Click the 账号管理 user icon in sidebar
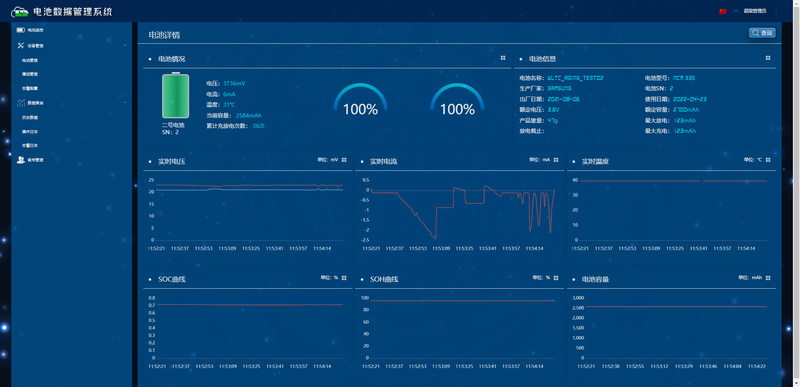Viewport: 800px width, 387px height. click(x=21, y=160)
